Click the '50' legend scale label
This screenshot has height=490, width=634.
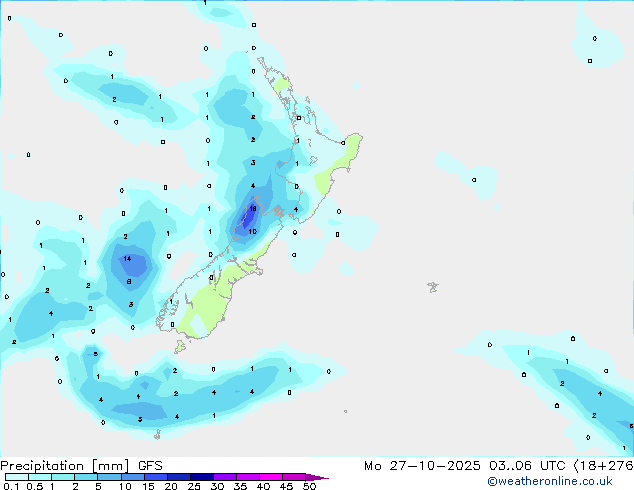coord(309,486)
